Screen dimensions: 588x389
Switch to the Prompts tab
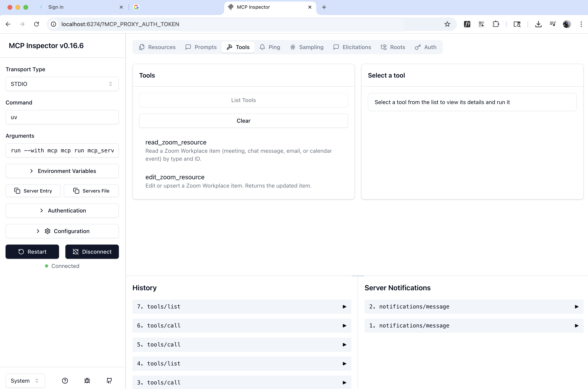(x=201, y=47)
